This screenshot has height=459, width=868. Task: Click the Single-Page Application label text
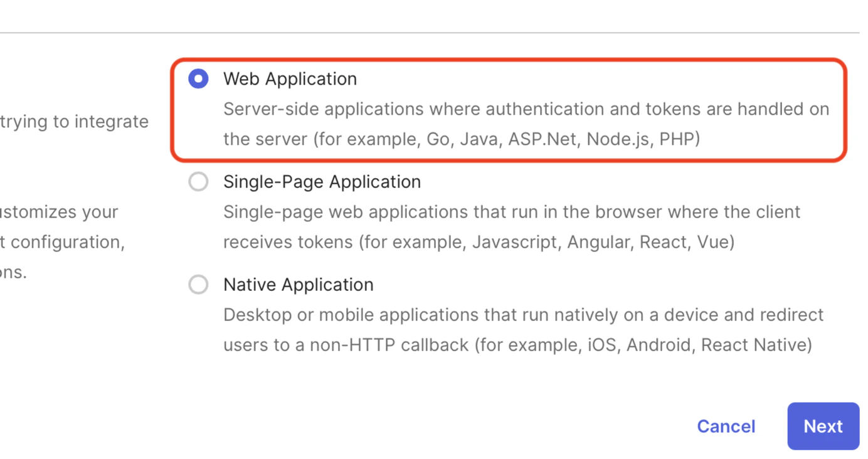coord(322,181)
